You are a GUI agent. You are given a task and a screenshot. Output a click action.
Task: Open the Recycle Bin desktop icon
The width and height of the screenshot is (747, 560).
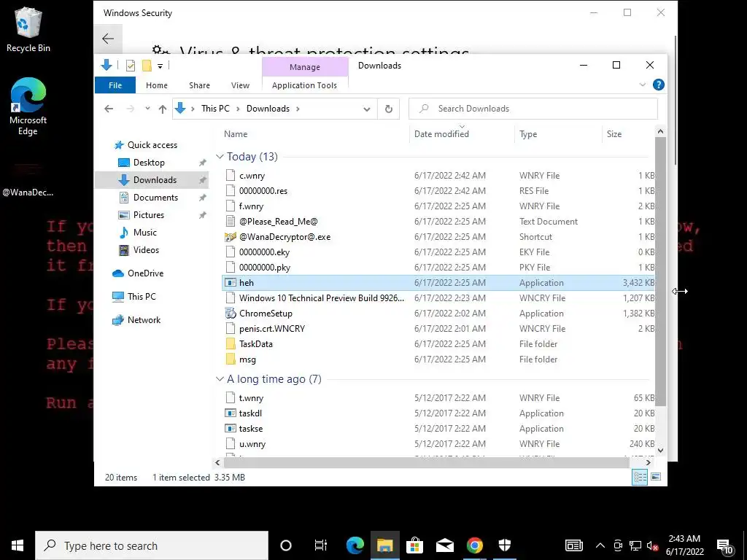pos(28,29)
